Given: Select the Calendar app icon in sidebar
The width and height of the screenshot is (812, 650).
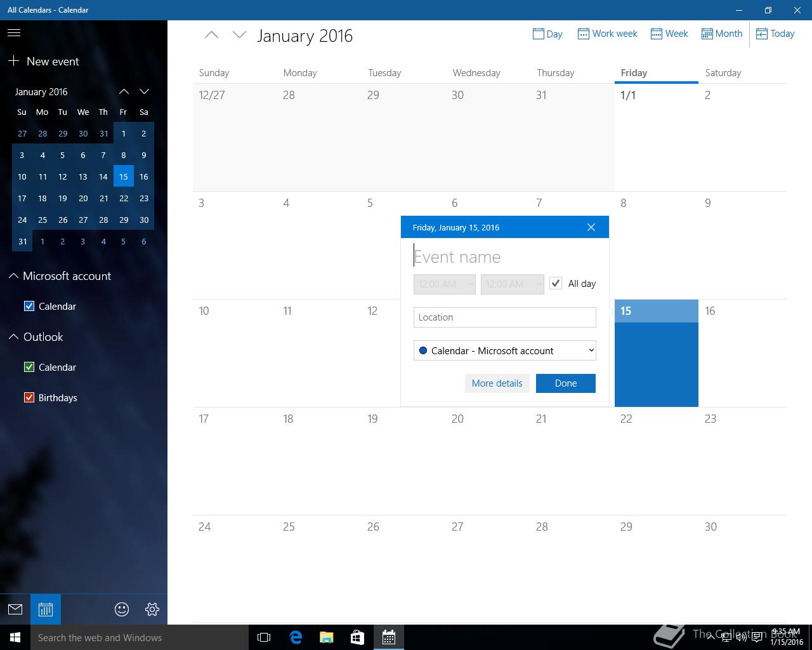Looking at the screenshot, I should pyautogui.click(x=46, y=609).
